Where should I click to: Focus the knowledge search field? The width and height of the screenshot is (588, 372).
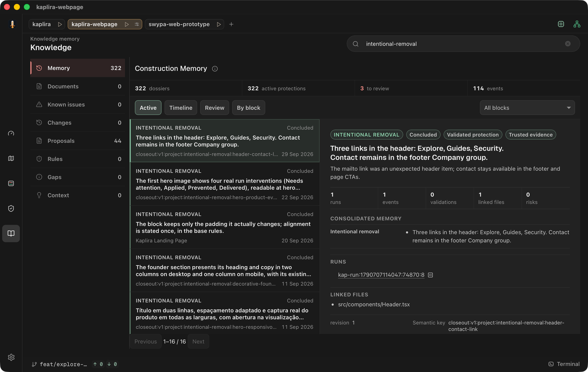coord(463,44)
